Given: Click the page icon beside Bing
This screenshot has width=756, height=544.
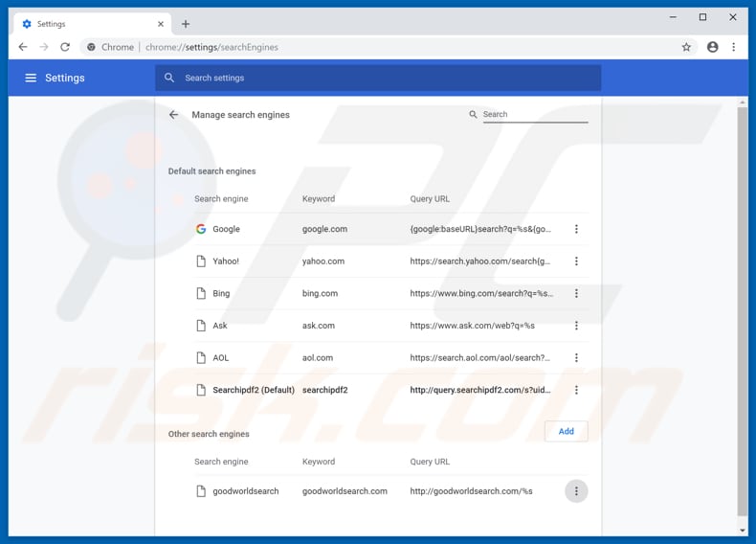Looking at the screenshot, I should click(201, 293).
